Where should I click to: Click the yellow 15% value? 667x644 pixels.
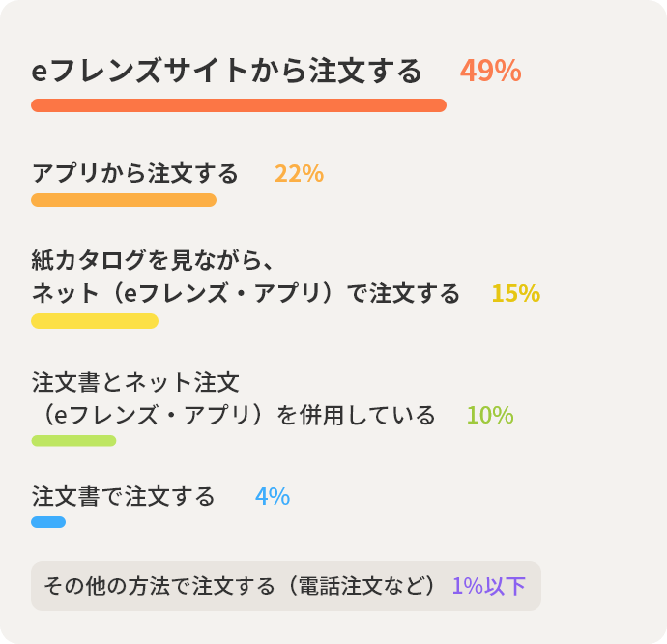pyautogui.click(x=515, y=294)
